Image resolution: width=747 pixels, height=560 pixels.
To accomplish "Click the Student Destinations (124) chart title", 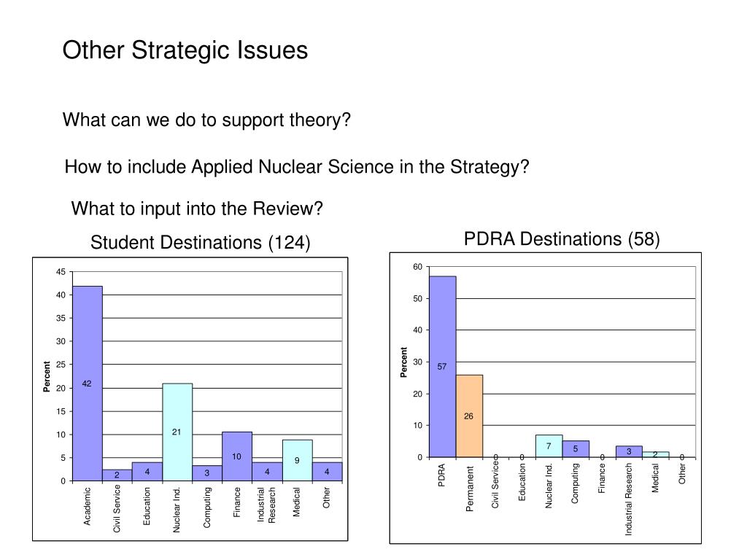I will tap(201, 242).
